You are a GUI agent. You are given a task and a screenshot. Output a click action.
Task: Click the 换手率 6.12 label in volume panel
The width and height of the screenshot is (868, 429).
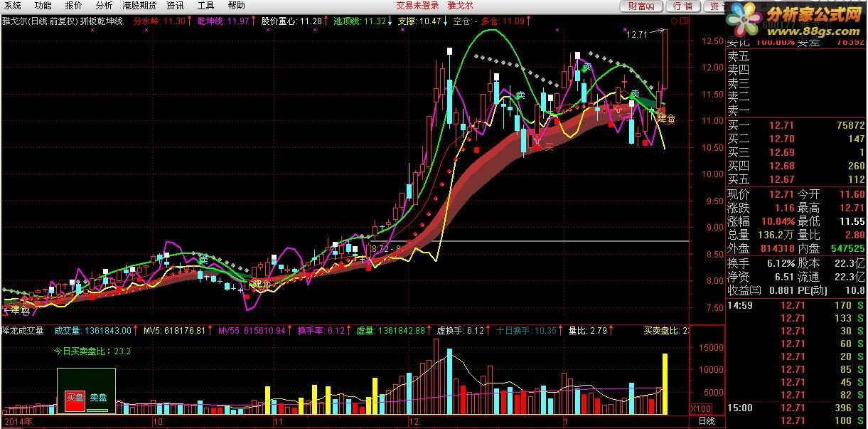324,331
